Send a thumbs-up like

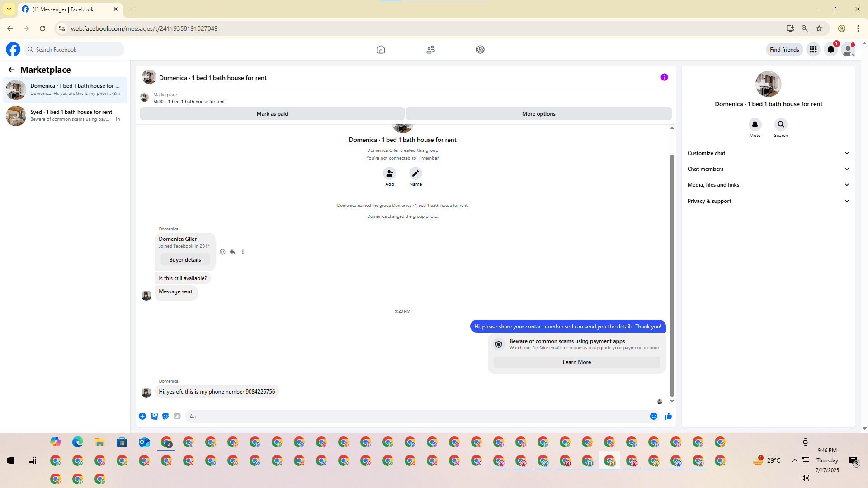pyautogui.click(x=668, y=416)
